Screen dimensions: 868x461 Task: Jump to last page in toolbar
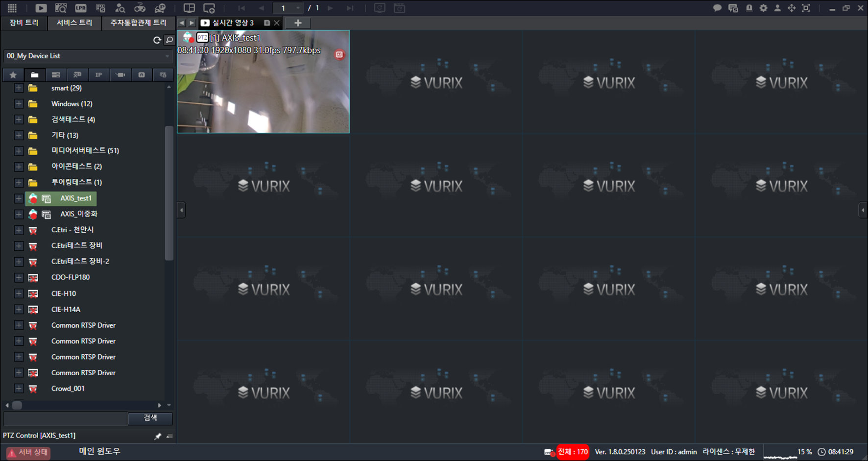(350, 8)
